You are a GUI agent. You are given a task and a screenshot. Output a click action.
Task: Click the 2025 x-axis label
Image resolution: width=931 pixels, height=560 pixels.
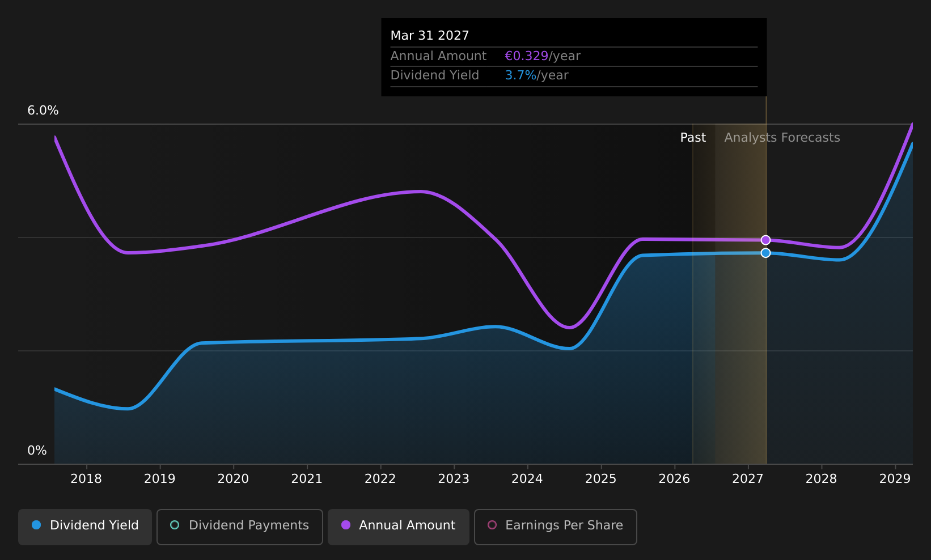point(601,479)
